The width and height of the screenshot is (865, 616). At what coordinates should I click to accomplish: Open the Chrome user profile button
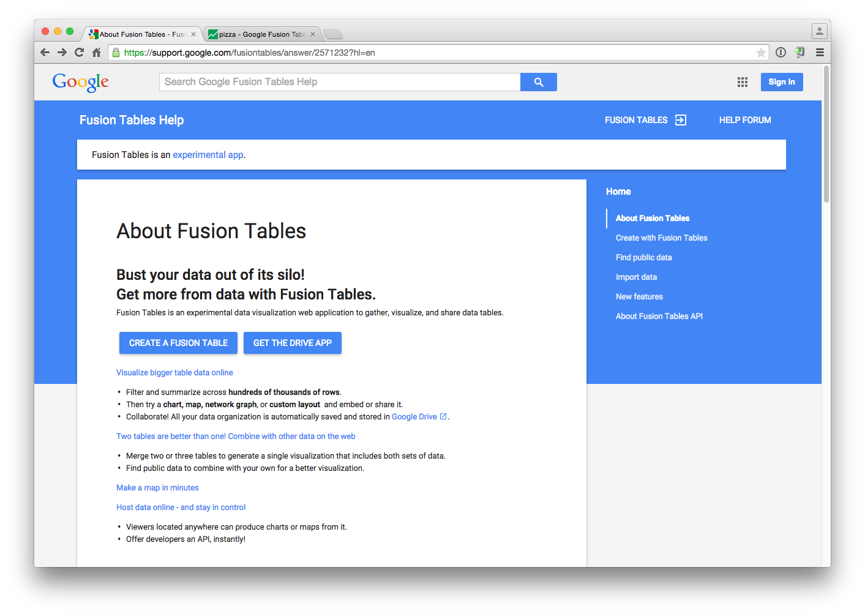(x=820, y=31)
